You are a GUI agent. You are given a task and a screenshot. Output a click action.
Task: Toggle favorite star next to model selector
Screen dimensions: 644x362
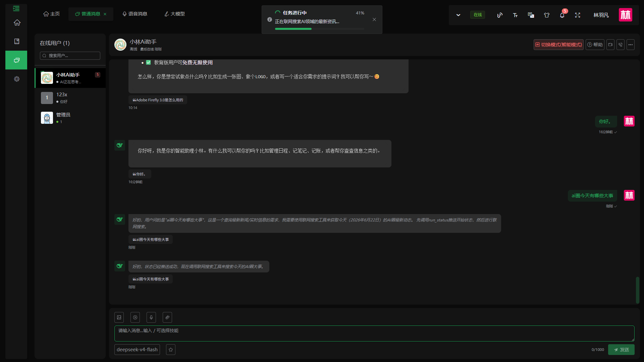click(171, 350)
